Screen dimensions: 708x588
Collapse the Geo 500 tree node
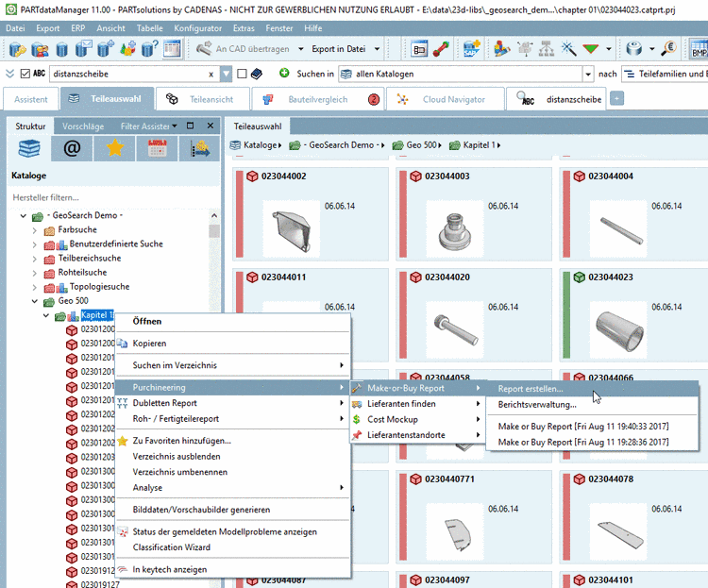(35, 301)
